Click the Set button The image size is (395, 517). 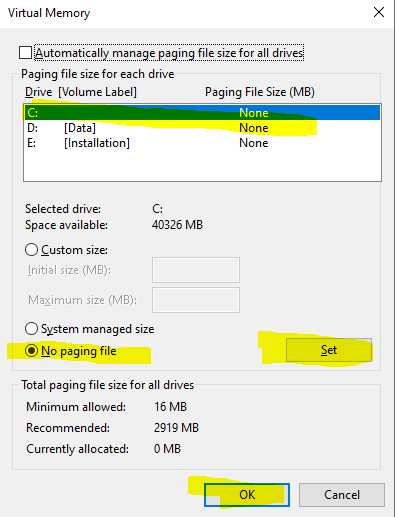329,350
